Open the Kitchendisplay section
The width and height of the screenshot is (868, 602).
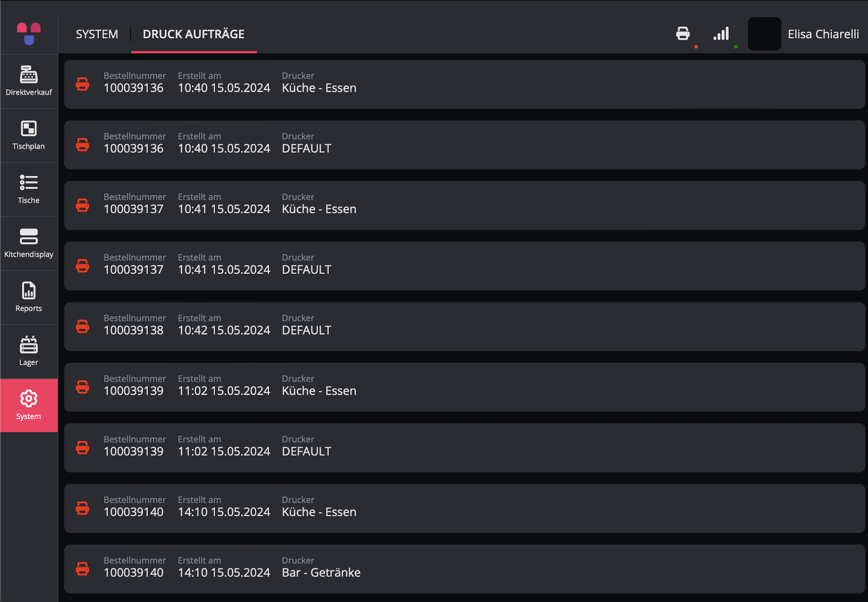[29, 244]
